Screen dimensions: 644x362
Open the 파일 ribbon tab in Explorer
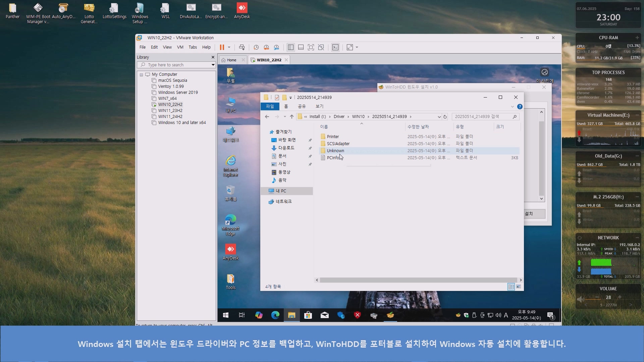(x=270, y=106)
